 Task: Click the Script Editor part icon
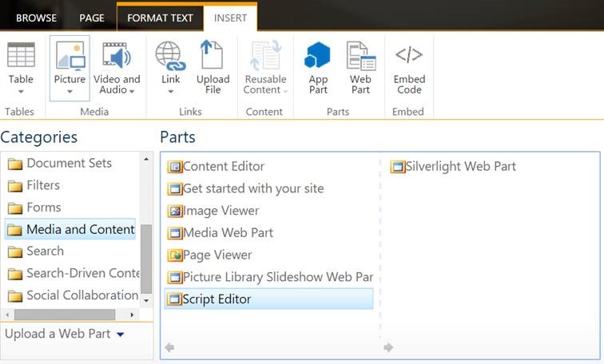pyautogui.click(x=175, y=299)
